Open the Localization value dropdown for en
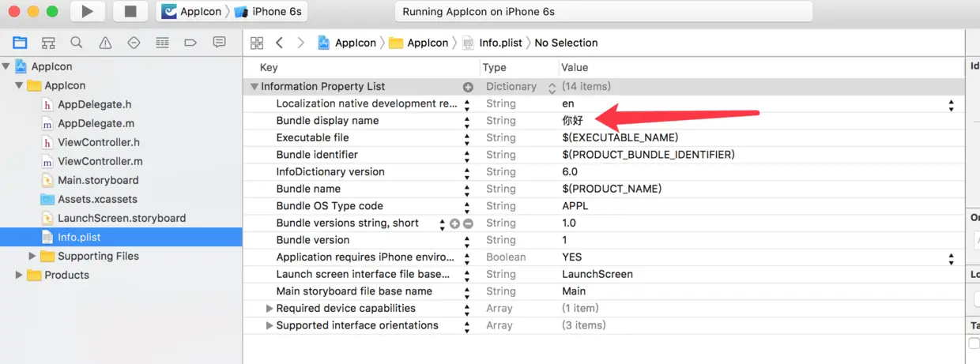The height and width of the screenshot is (364, 980). click(951, 103)
